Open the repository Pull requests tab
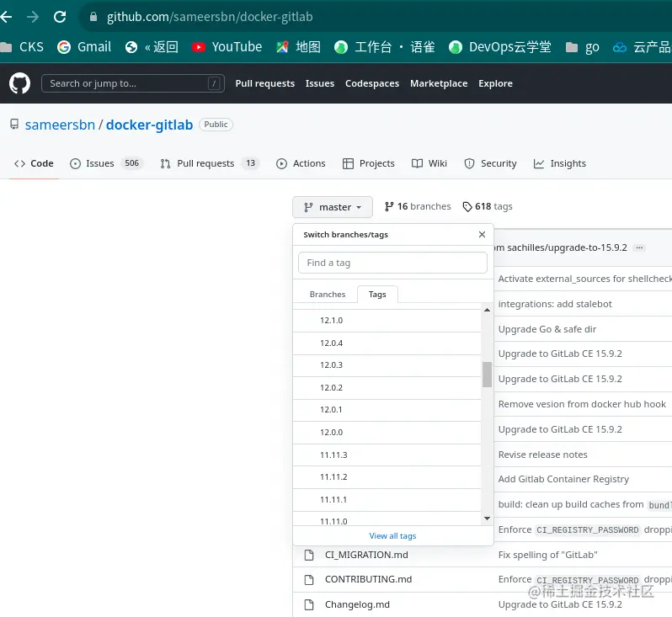Screen dimensions: 672x617 210,163
